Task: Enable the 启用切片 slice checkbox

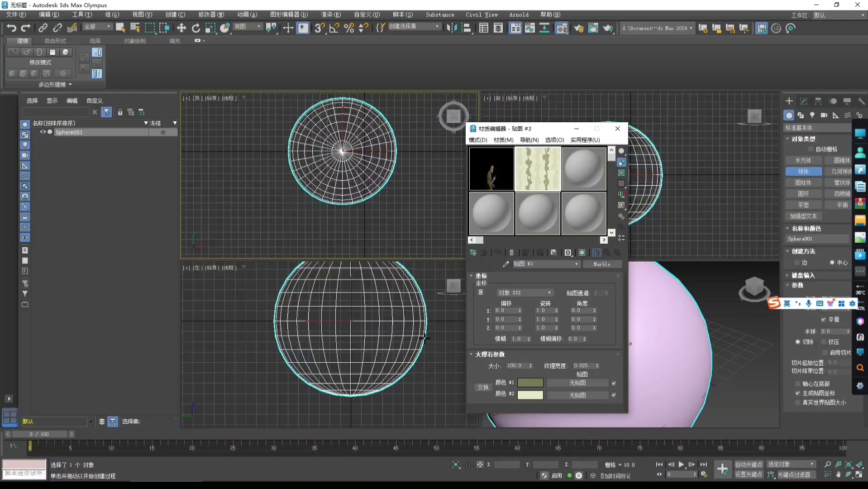Action: pos(825,352)
